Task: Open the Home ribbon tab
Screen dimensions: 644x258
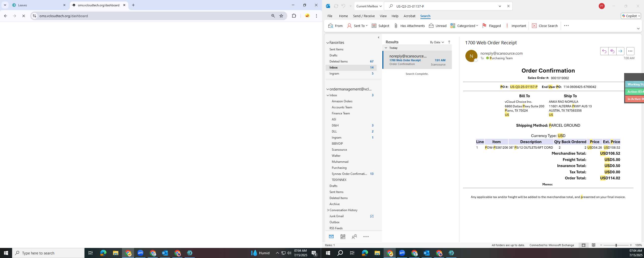Action: (343, 16)
